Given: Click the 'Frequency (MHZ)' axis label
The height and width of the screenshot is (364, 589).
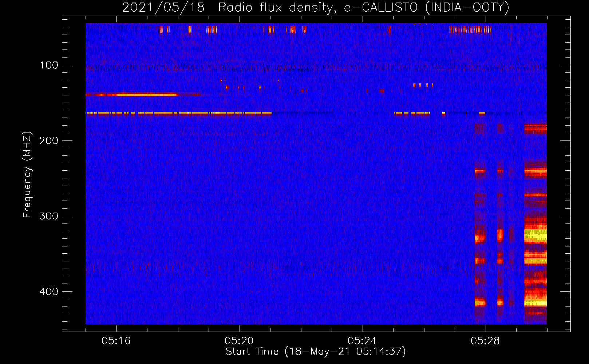Looking at the screenshot, I should coord(27,174).
